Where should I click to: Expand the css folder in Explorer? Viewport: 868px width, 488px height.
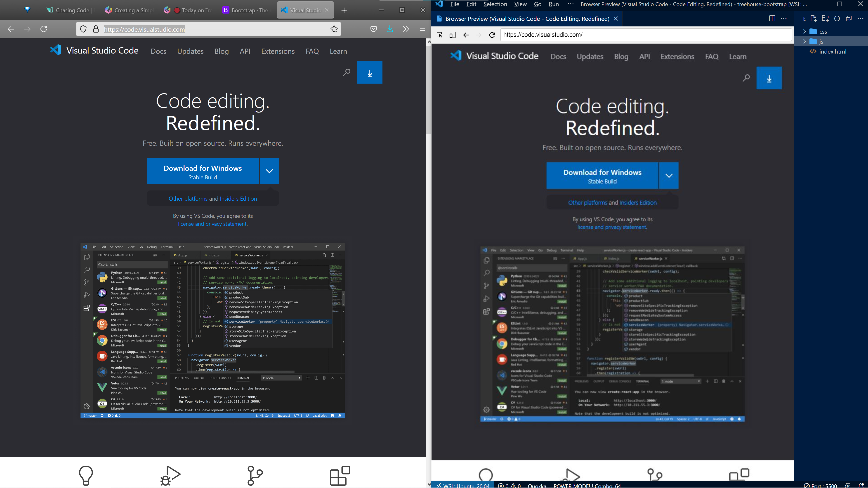[x=805, y=32]
